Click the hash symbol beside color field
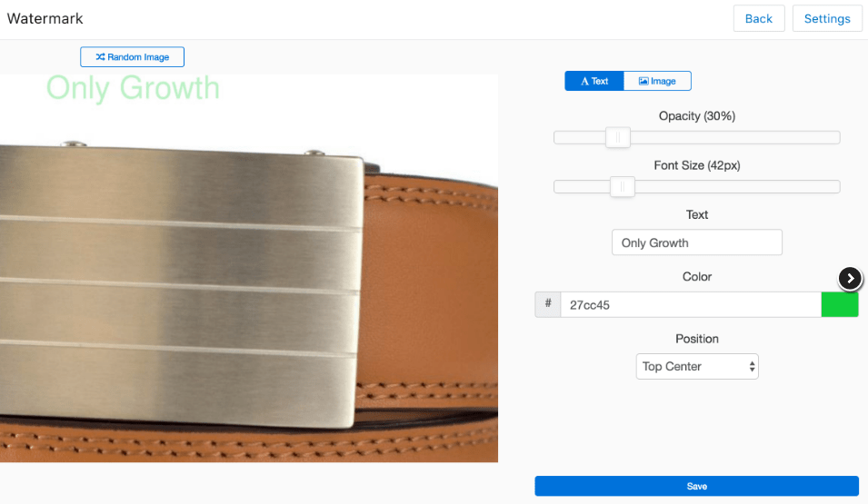 tap(548, 304)
